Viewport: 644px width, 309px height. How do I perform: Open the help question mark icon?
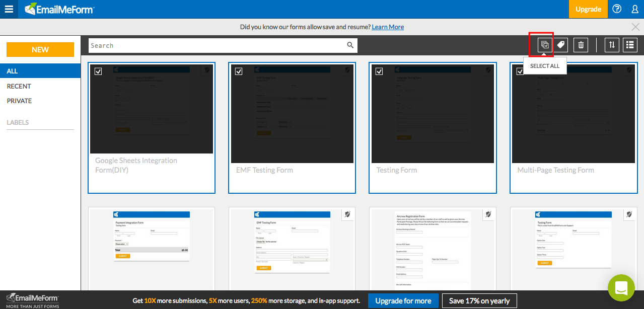[617, 9]
